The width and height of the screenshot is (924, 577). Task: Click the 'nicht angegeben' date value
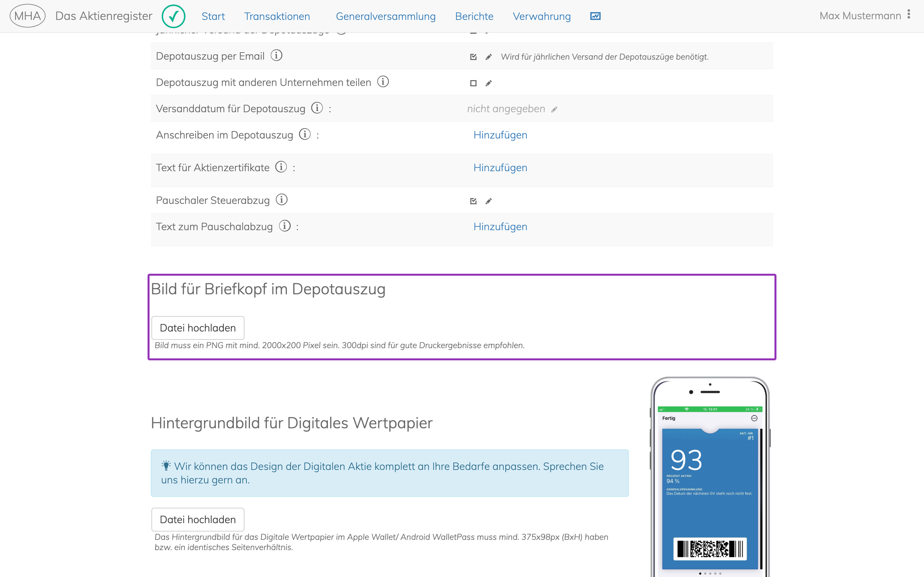[x=506, y=109]
